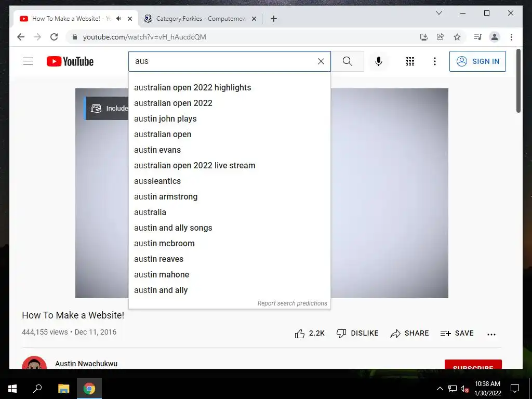This screenshot has height=399, width=532.
Task: SAVE the video to a playlist
Action: click(457, 334)
